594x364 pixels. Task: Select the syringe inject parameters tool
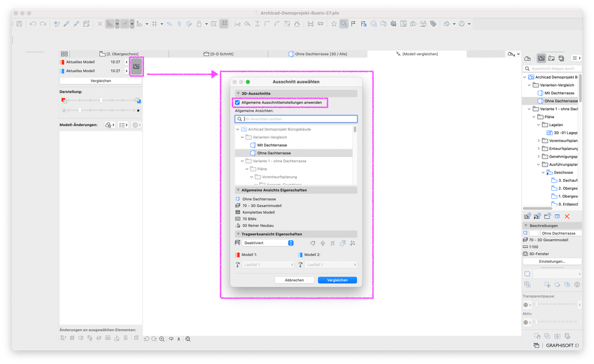77,24
